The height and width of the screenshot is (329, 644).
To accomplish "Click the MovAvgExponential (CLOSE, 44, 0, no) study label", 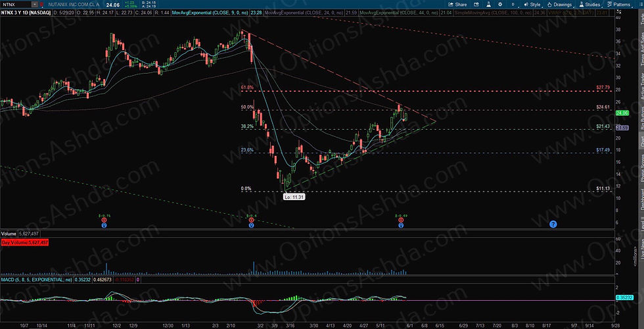I will click(398, 13).
